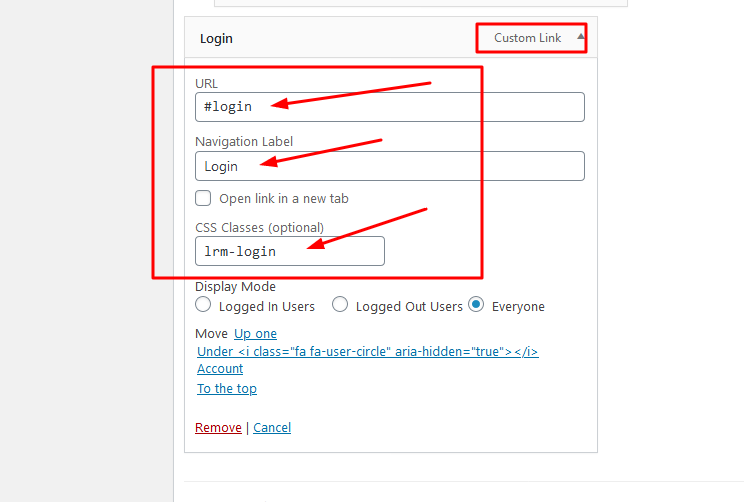Click the Navigation Label input with Login

(x=390, y=166)
